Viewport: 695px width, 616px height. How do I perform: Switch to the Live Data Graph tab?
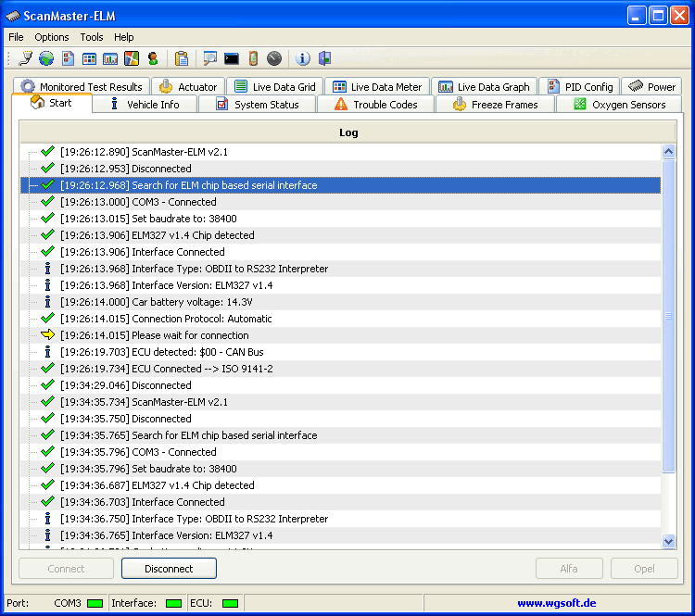pyautogui.click(x=484, y=86)
